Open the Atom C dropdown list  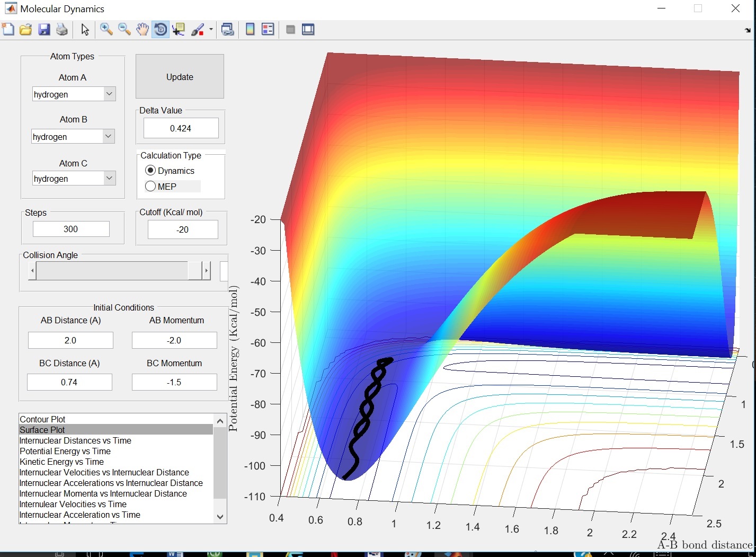coord(109,179)
